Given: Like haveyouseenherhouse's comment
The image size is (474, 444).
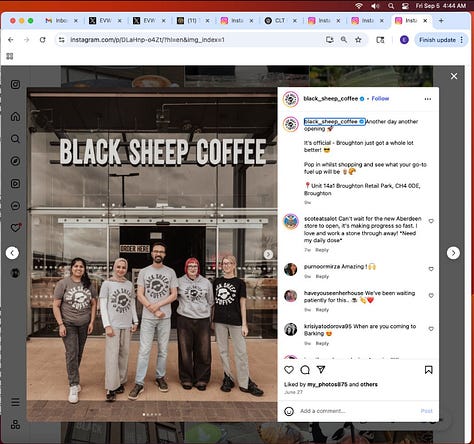Looking at the screenshot, I should click(x=431, y=296).
